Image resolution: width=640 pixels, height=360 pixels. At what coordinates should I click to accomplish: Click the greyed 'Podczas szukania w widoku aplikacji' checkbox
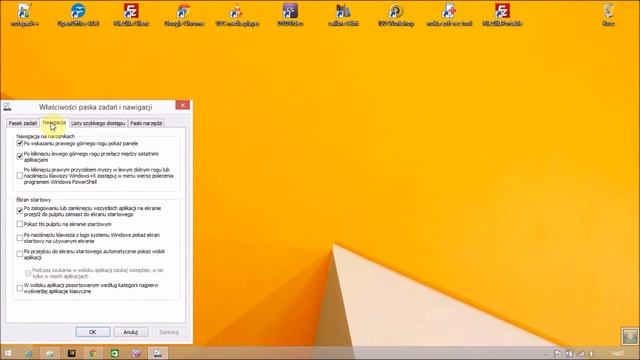[28, 273]
